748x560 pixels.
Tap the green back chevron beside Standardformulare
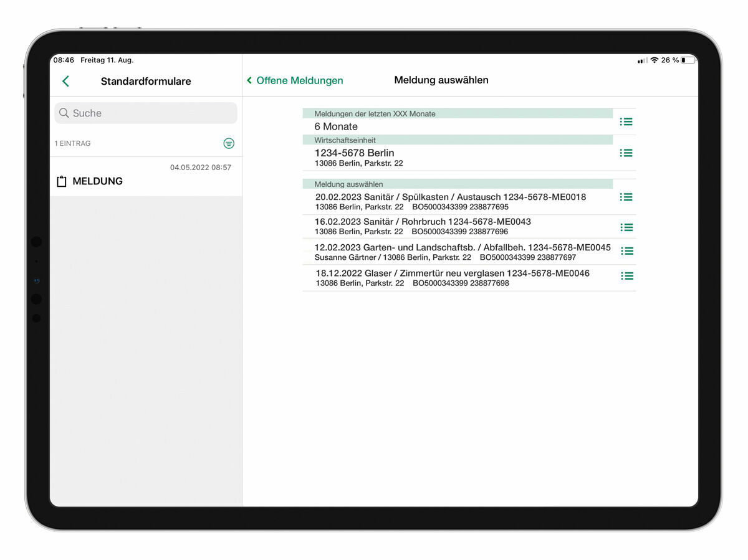65,81
